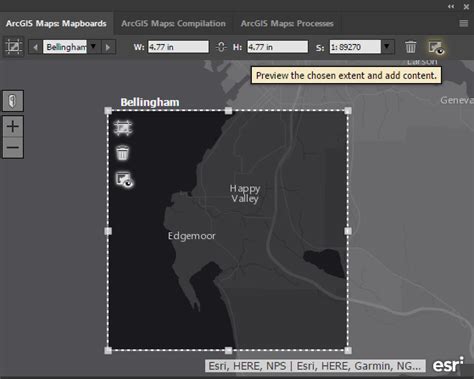Open the scale dropdown arrow
474x379 pixels.
click(x=387, y=47)
